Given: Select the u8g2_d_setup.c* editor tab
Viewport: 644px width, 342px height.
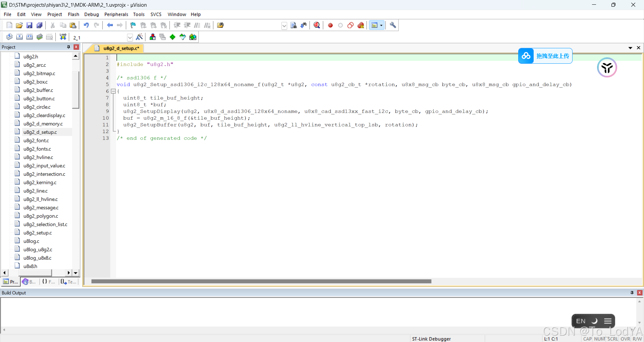Looking at the screenshot, I should click(117, 48).
